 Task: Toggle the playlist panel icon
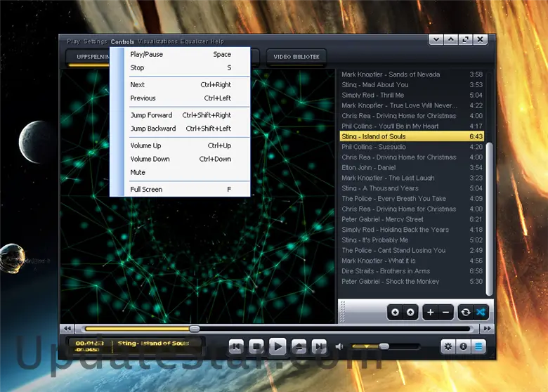pyautogui.click(x=478, y=346)
